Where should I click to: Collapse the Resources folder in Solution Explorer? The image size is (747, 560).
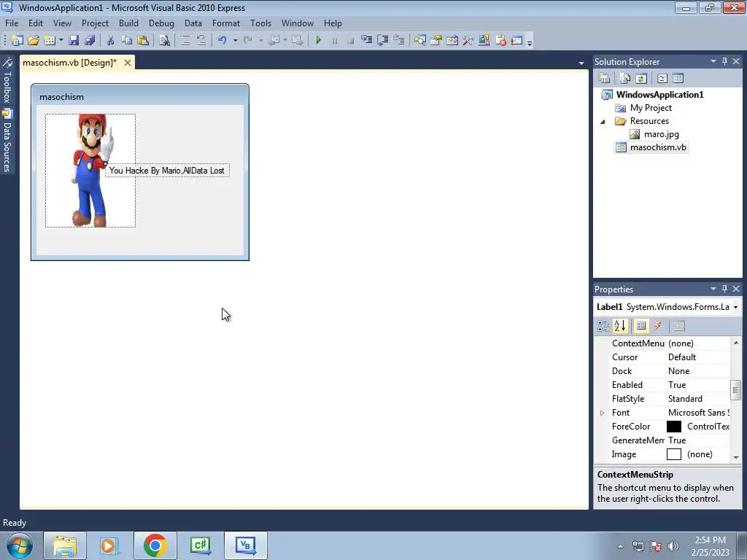[603, 122]
